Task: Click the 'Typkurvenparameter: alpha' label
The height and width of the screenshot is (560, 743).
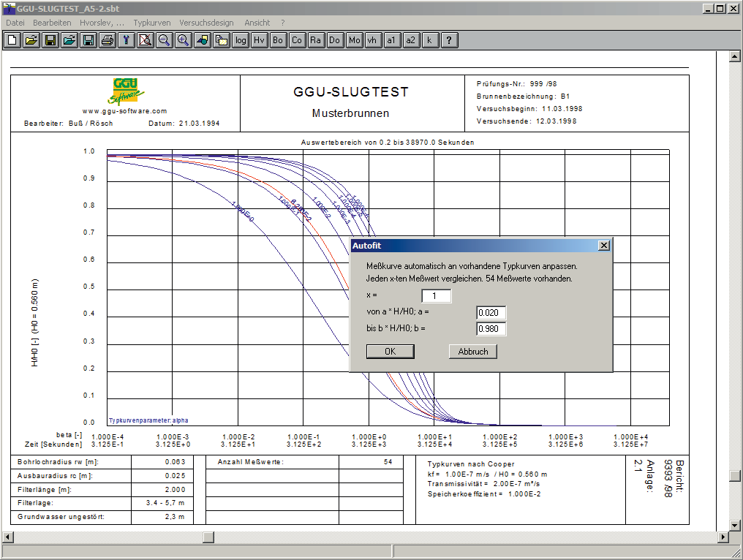Action: coord(148,420)
